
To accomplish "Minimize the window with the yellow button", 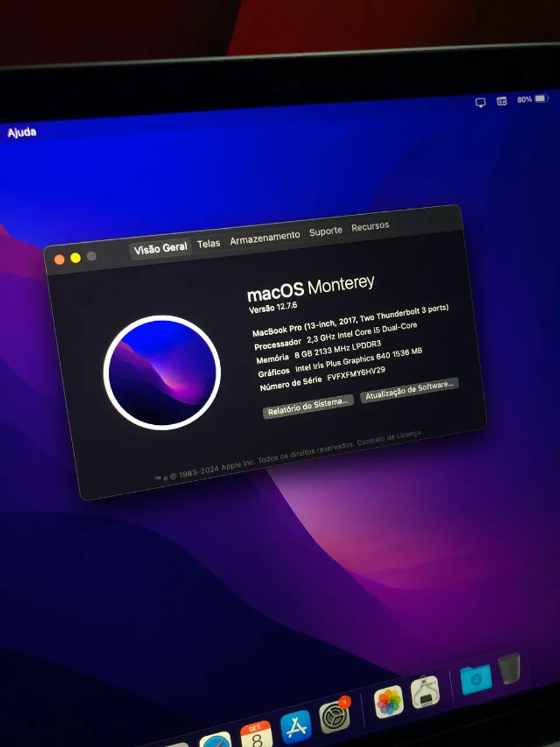I will point(75,257).
